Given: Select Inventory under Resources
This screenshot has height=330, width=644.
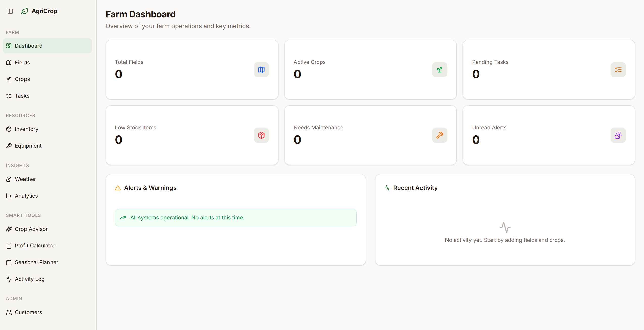Looking at the screenshot, I should click(x=26, y=129).
